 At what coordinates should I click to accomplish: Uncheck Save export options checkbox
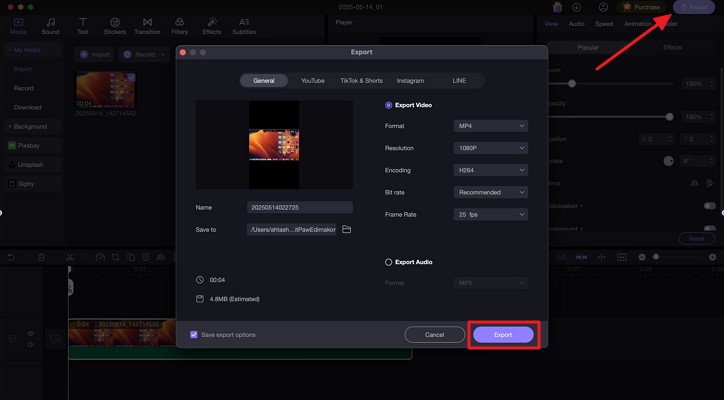point(194,334)
